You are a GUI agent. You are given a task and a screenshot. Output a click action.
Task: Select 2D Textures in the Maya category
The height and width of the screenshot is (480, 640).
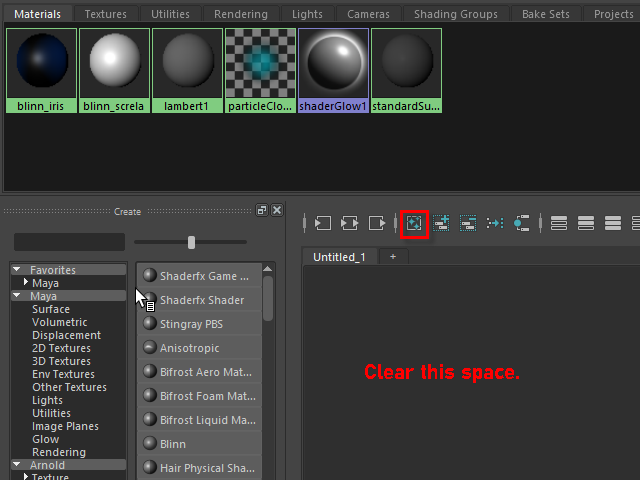[x=61, y=348]
